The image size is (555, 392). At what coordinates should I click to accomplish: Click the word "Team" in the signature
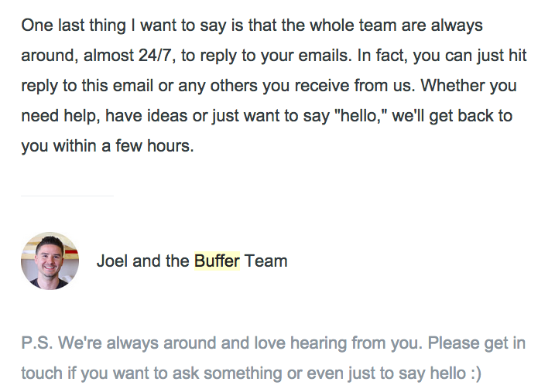pos(266,261)
